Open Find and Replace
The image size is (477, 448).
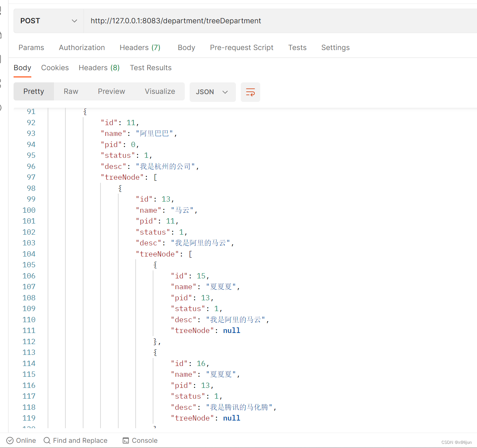coord(75,440)
